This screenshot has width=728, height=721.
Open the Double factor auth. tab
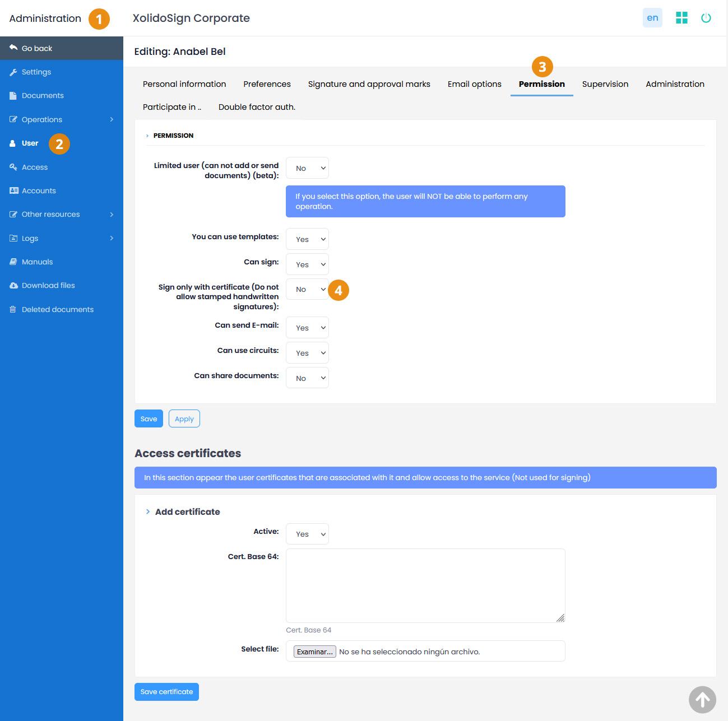(x=257, y=107)
